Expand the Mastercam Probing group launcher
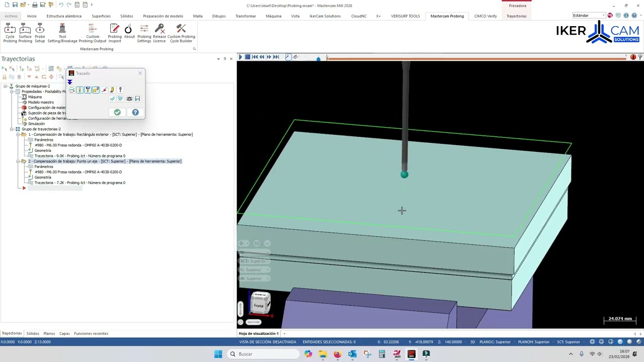 click(194, 49)
